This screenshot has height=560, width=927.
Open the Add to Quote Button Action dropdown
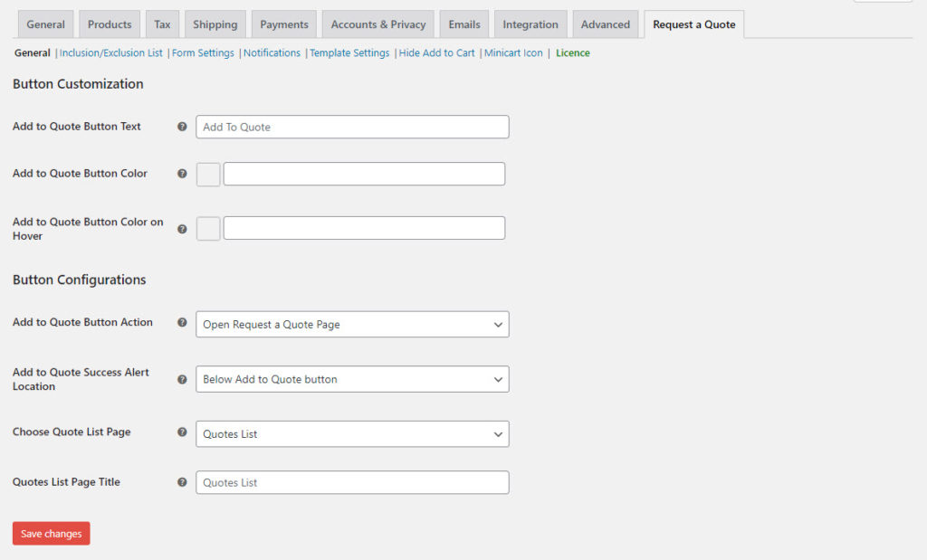click(352, 324)
